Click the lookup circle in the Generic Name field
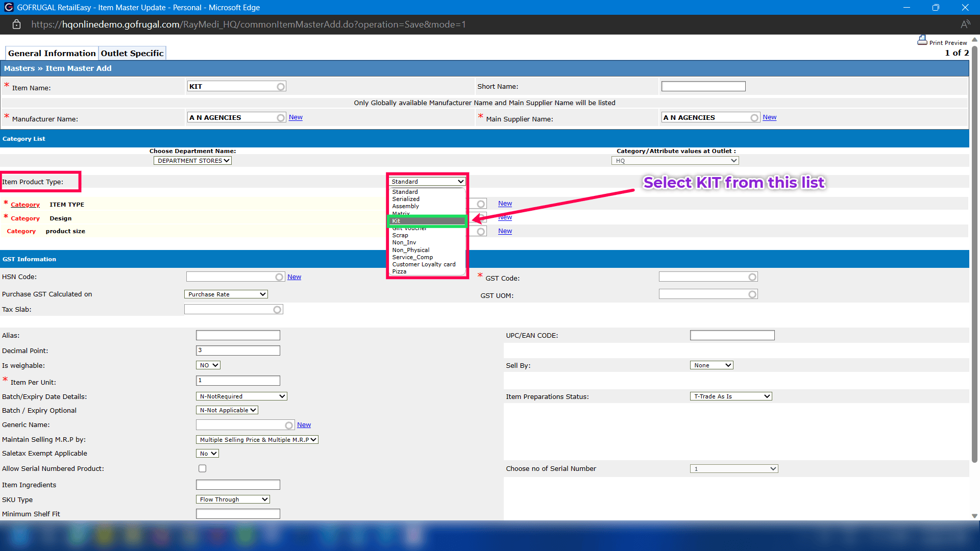This screenshot has height=551, width=980. [289, 425]
